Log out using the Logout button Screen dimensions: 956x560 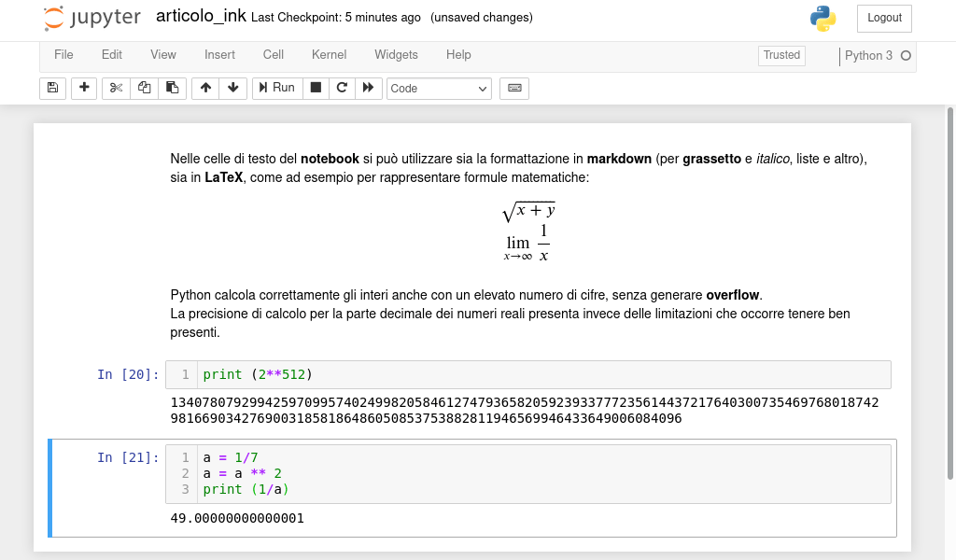[x=884, y=19]
